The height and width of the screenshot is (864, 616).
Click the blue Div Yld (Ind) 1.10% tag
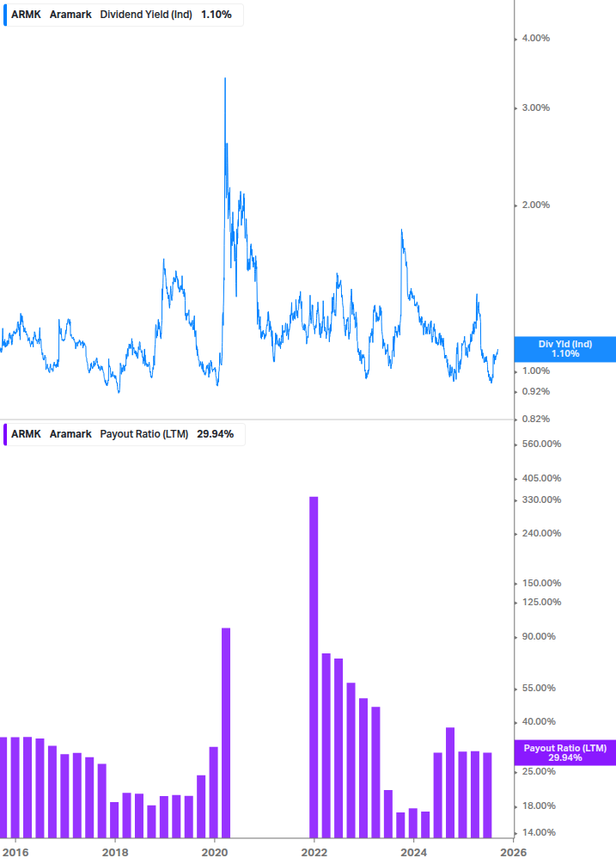564,349
